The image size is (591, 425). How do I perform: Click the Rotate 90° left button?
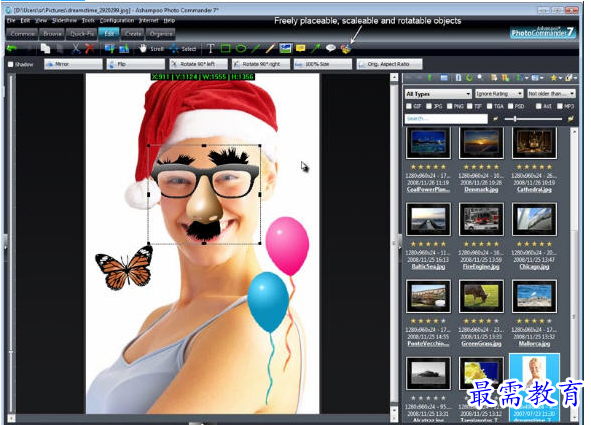pos(198,64)
